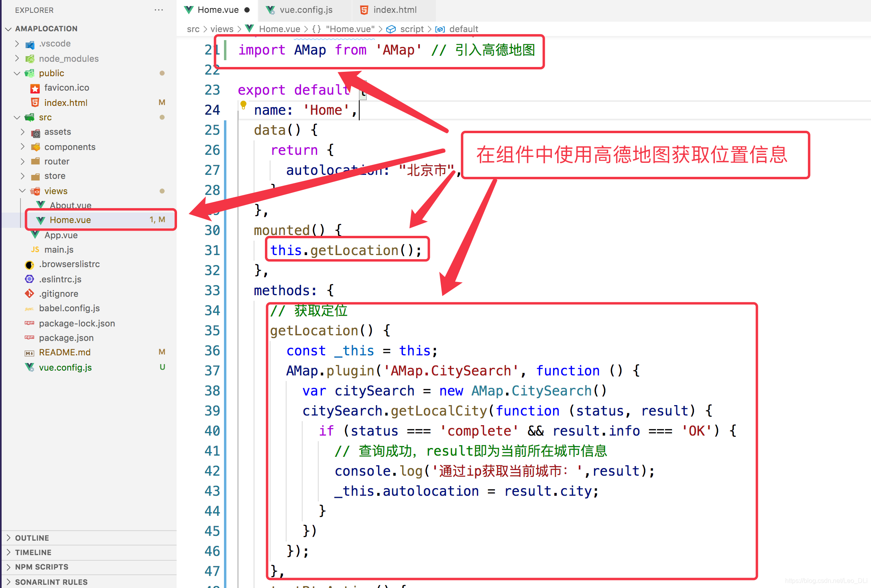The height and width of the screenshot is (588, 871).
Task: Click the Explorer more actions ellipsis
Action: point(159,10)
